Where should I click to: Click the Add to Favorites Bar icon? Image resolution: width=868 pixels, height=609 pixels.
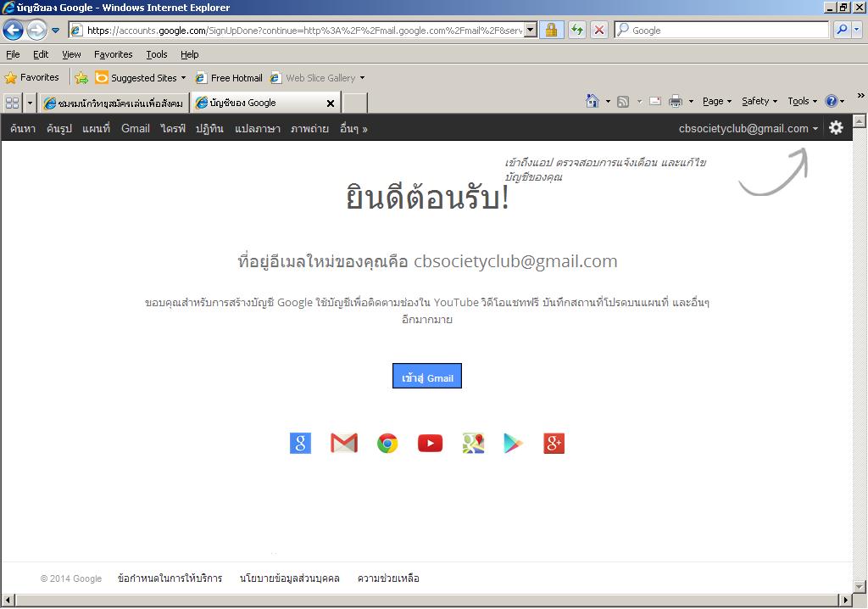coord(81,77)
